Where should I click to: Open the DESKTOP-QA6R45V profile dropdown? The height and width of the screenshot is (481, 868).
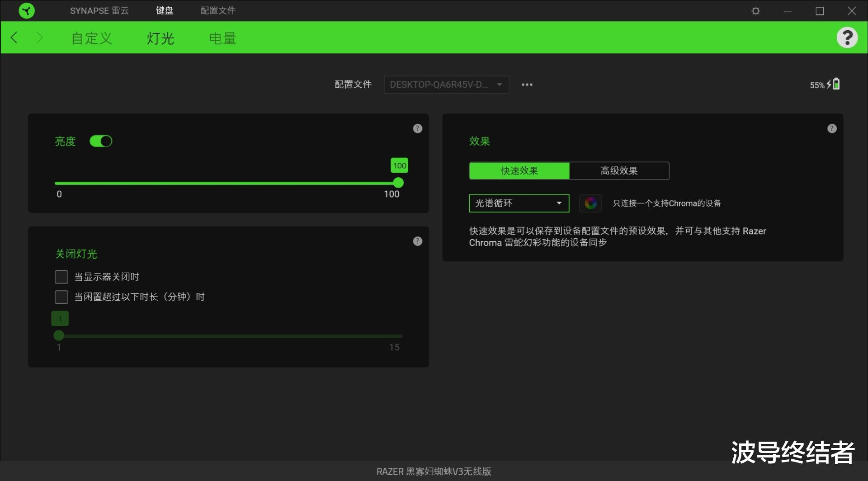pyautogui.click(x=446, y=85)
